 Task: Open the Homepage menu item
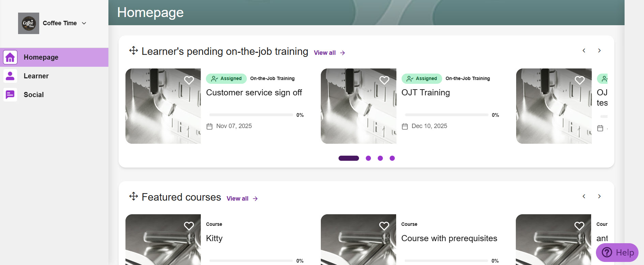(x=41, y=57)
